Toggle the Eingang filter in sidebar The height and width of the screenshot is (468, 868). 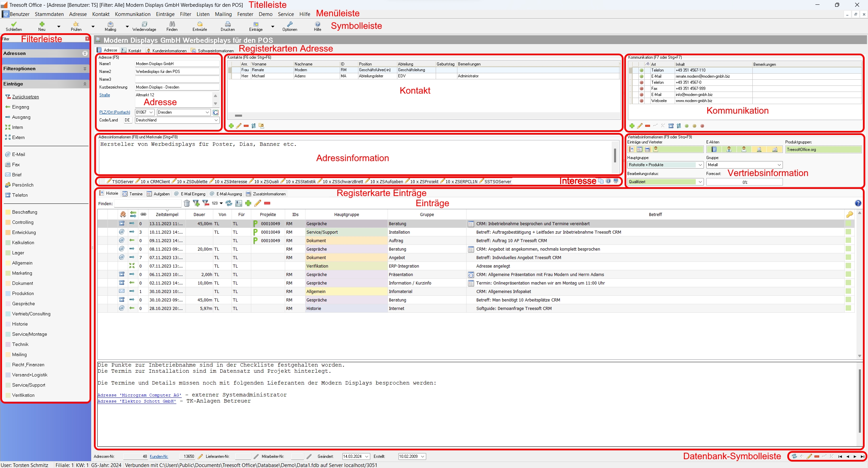click(x=20, y=107)
